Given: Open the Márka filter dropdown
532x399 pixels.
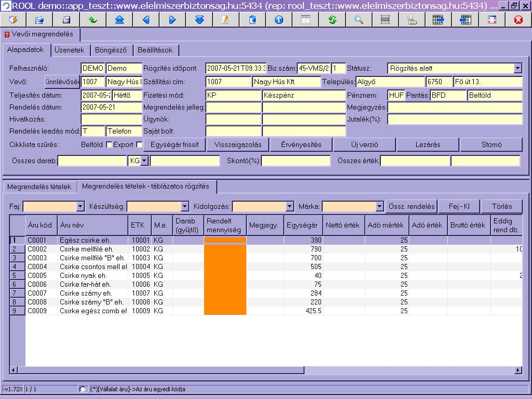Looking at the screenshot, I should (x=379, y=207).
